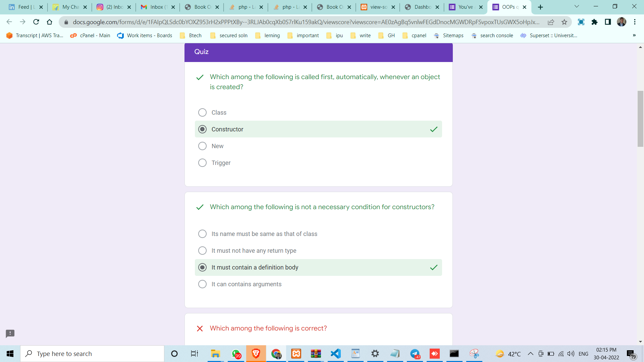The width and height of the screenshot is (644, 362).
Task: Select the Trigger radio option
Action: tap(202, 163)
